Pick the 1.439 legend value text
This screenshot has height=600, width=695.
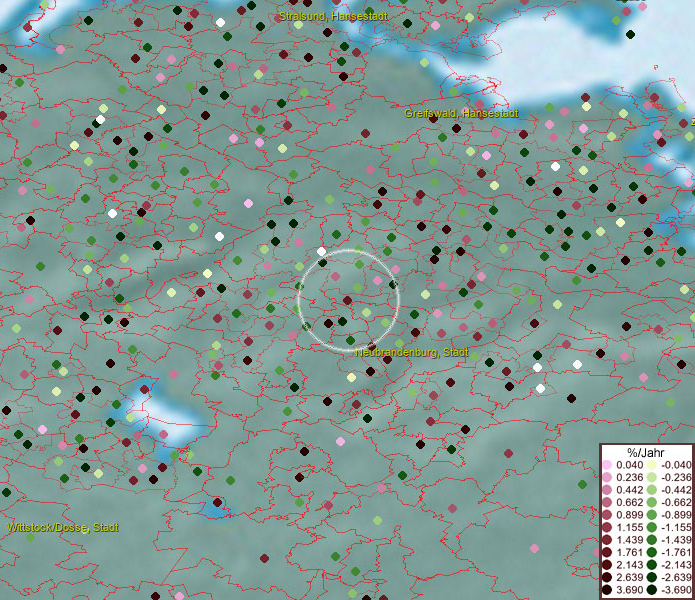(x=629, y=540)
